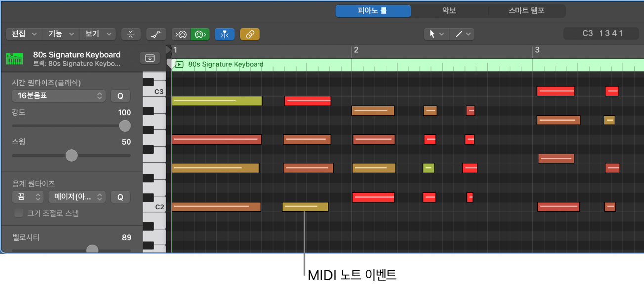The height and width of the screenshot is (284, 644).
Task: Click the region inspector download-arrow button
Action: coord(150,58)
